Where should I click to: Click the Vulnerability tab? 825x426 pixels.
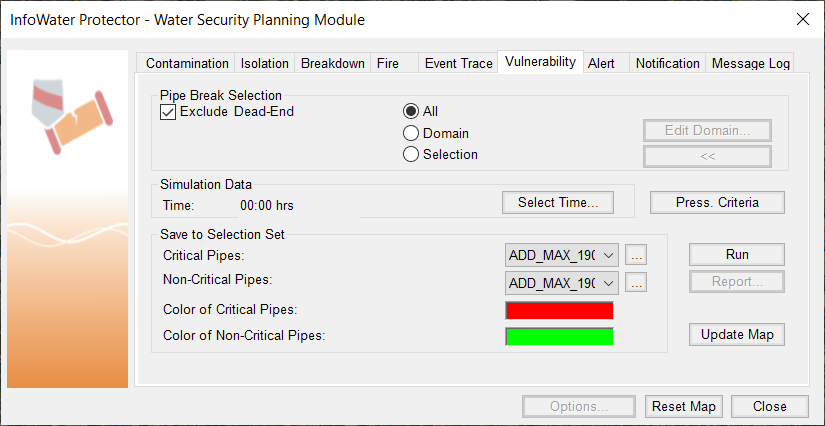click(x=540, y=62)
